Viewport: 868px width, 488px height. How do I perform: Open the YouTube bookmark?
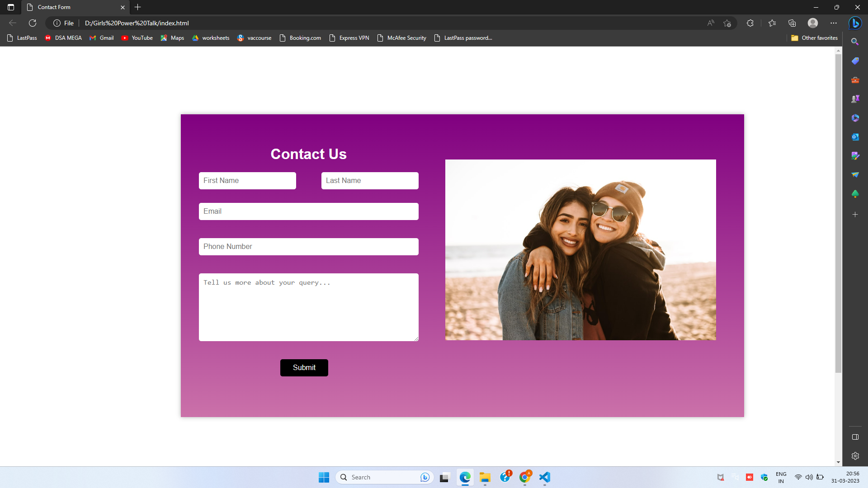[137, 38]
